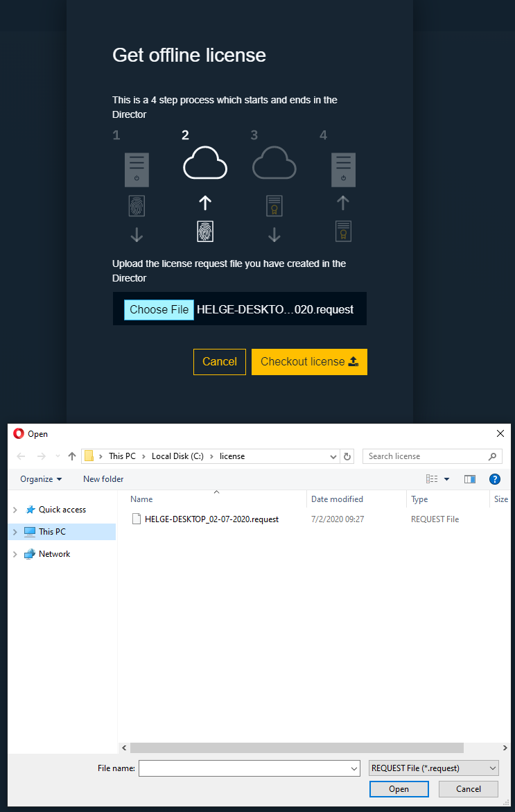Open the Organize menu

point(41,479)
